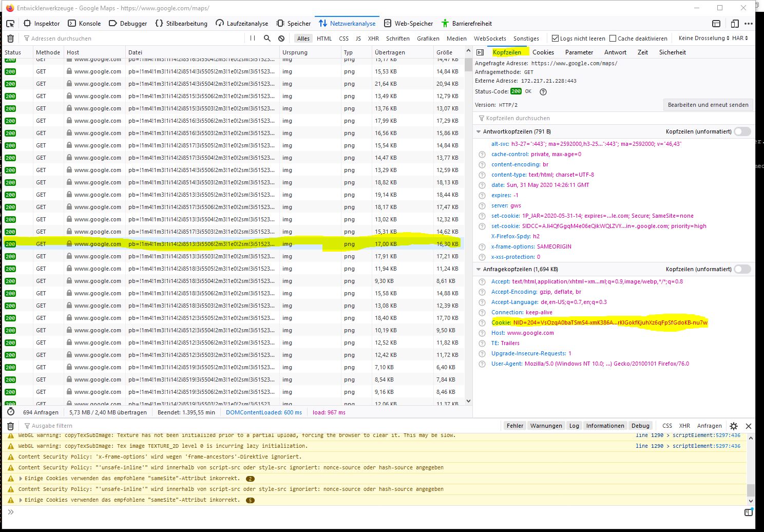Image resolution: width=764 pixels, height=532 pixels.
Task: Clear console output with trash icon
Action: pyautogui.click(x=10, y=426)
